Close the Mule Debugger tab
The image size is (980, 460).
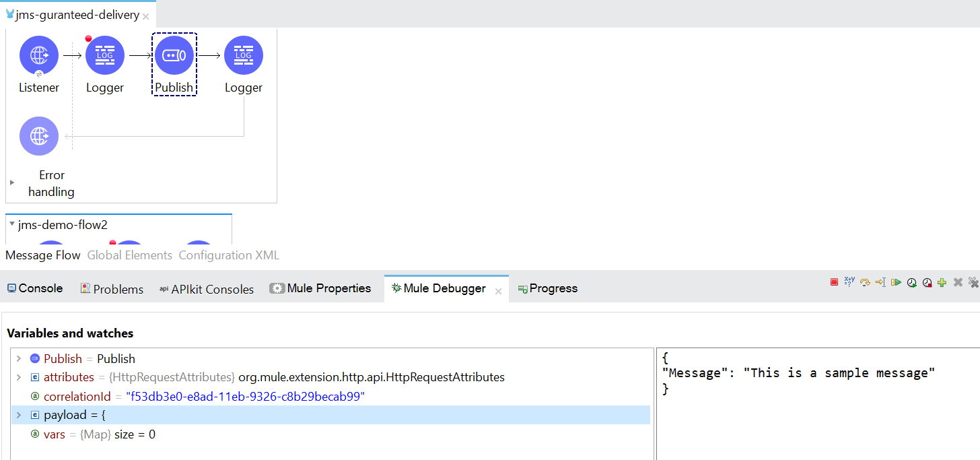pyautogui.click(x=499, y=292)
